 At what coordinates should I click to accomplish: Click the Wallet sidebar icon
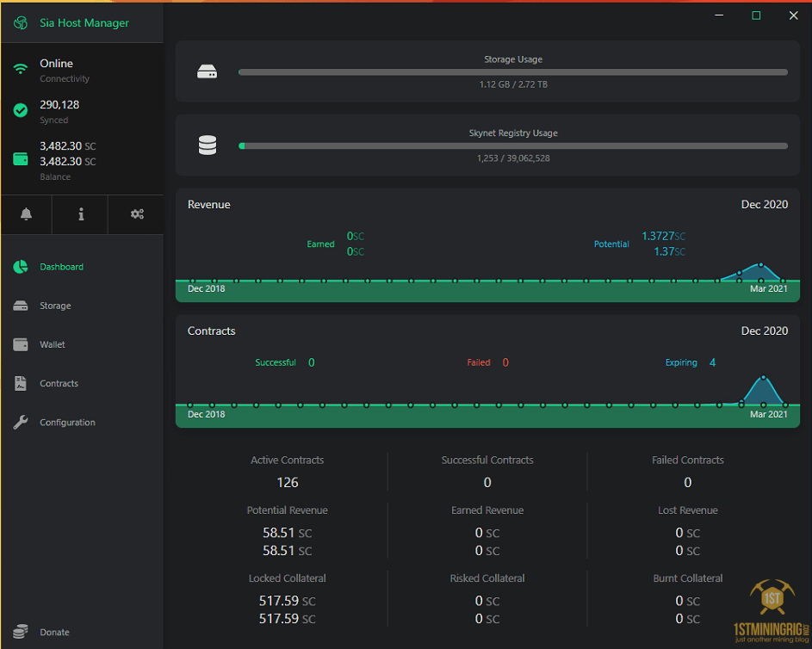[x=20, y=344]
